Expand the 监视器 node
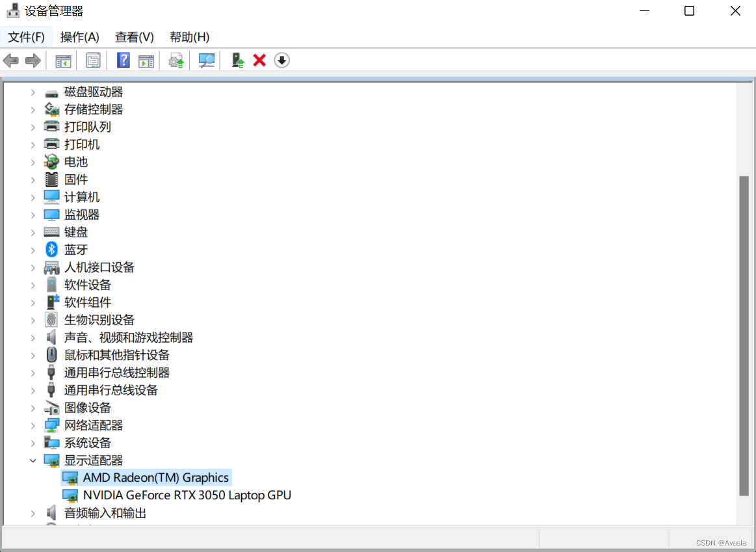Viewport: 756px width, 552px height. pyautogui.click(x=33, y=215)
